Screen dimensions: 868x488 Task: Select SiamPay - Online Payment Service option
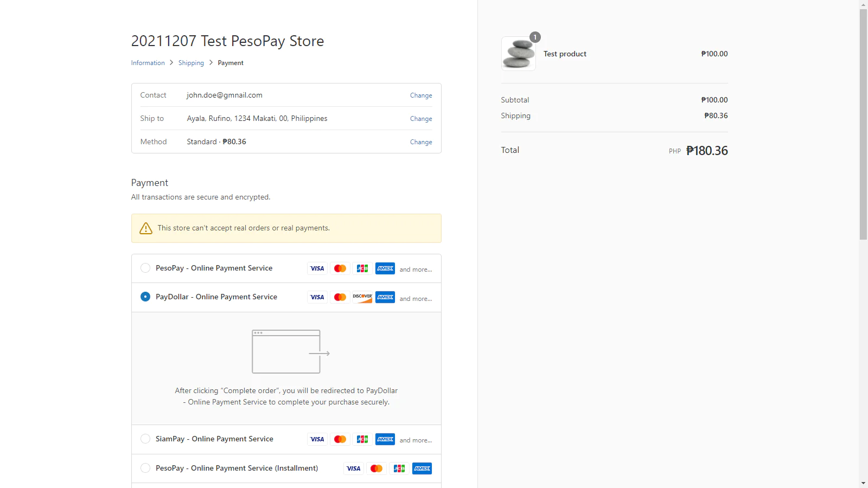[x=145, y=439]
